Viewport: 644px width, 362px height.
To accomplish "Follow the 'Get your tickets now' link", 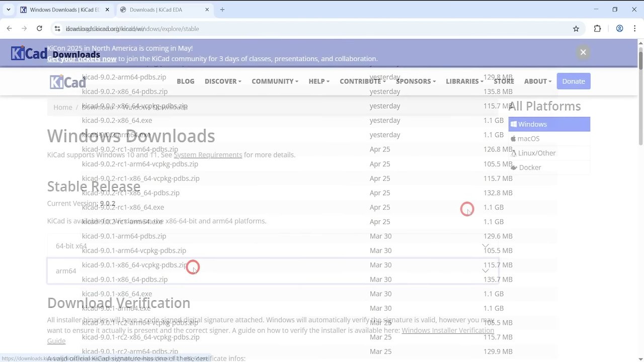I will click(x=82, y=59).
